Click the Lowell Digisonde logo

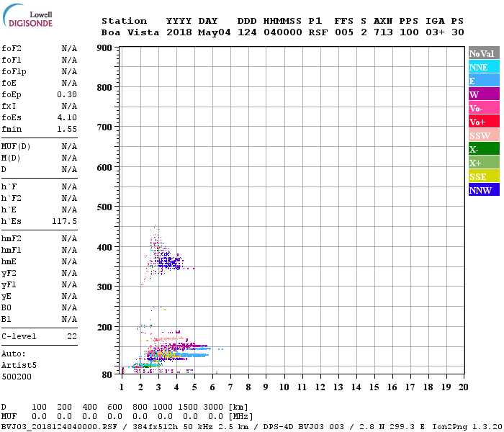click(27, 16)
